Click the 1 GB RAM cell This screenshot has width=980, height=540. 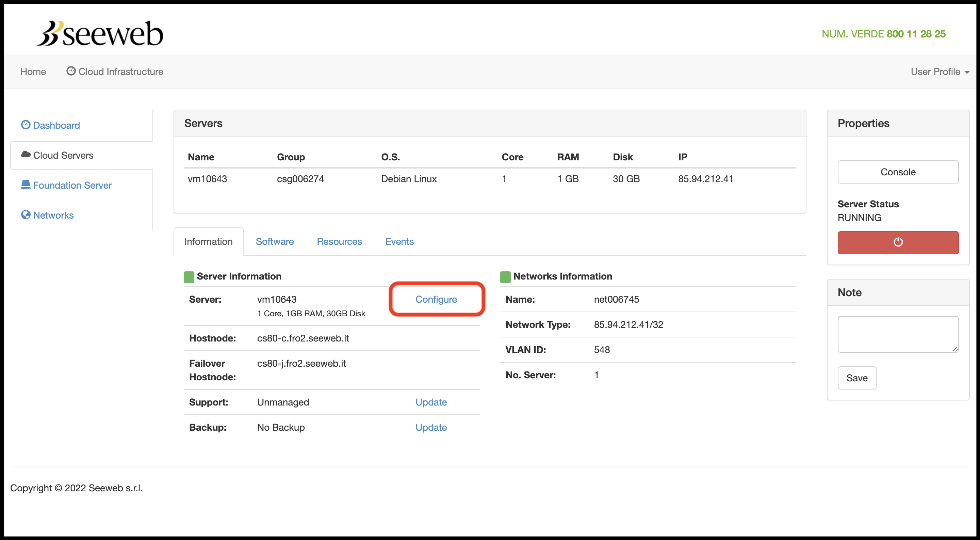coord(568,179)
